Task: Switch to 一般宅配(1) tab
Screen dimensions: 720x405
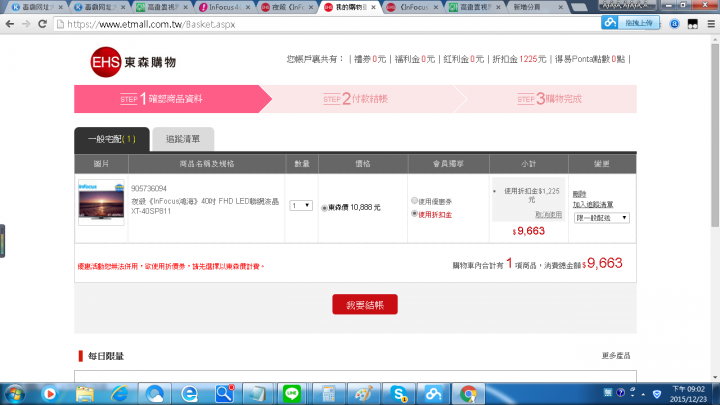Action: 112,139
